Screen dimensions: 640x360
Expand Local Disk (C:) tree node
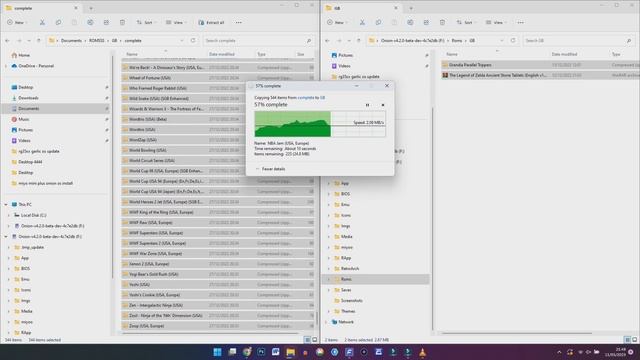pos(9,215)
